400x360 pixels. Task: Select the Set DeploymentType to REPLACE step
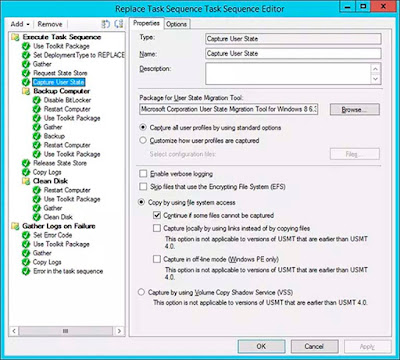pyautogui.click(x=79, y=55)
